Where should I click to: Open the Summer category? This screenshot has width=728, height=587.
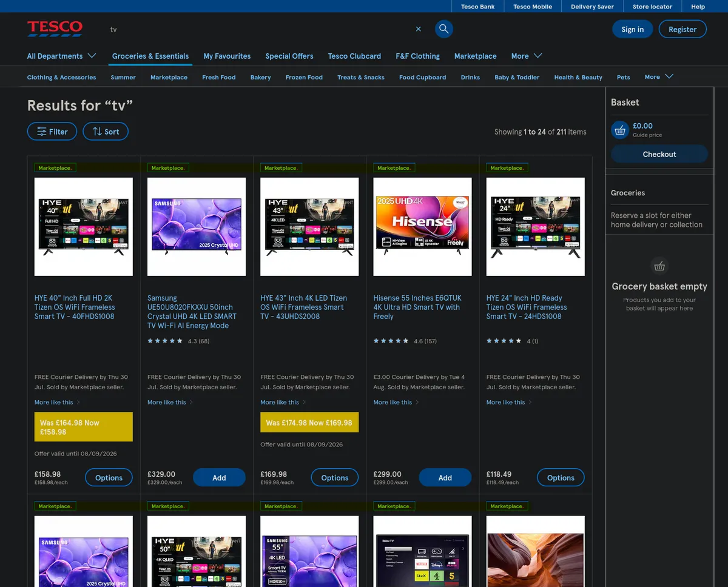click(x=123, y=77)
